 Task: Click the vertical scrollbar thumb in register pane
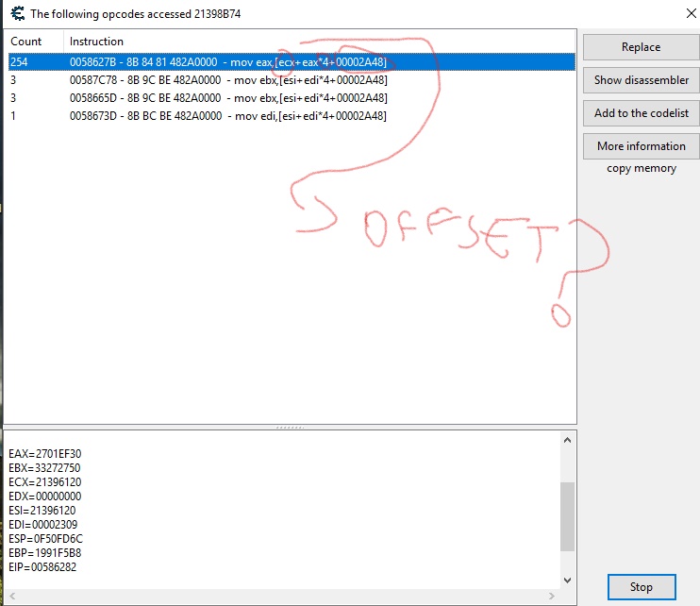pos(567,516)
